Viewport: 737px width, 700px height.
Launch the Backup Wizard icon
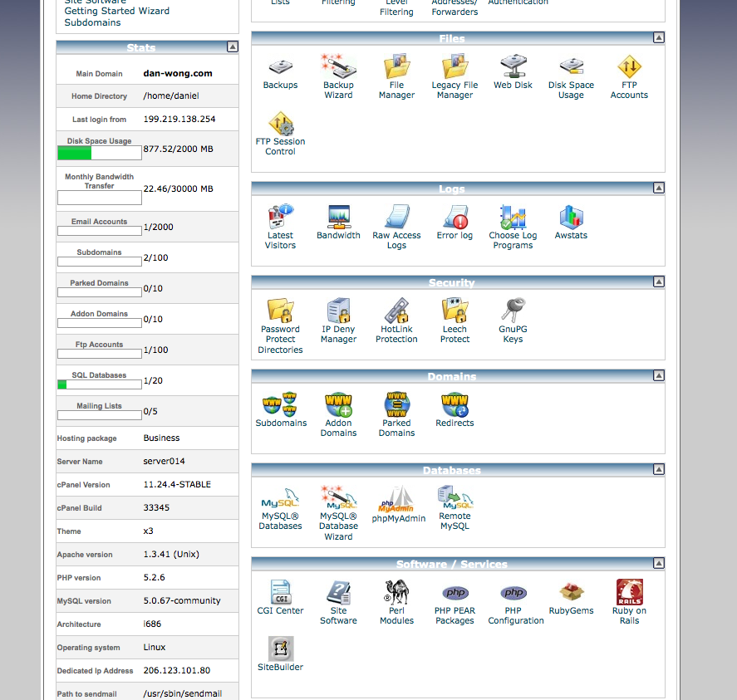[338, 66]
